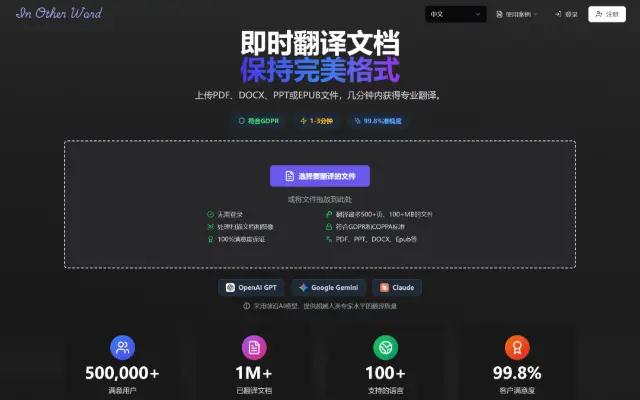Image resolution: width=640 pixels, height=400 pixels.
Task: Click the blue users icon above 500,000+
Action: (x=122, y=347)
